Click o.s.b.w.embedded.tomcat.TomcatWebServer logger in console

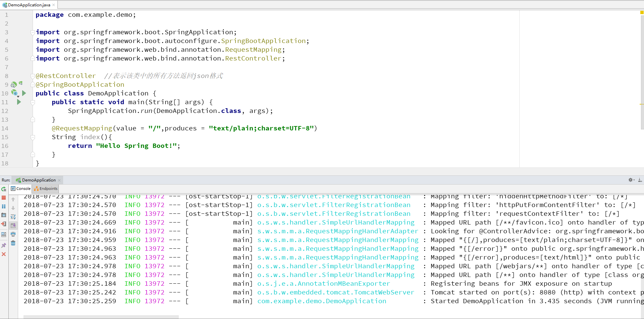336,292
